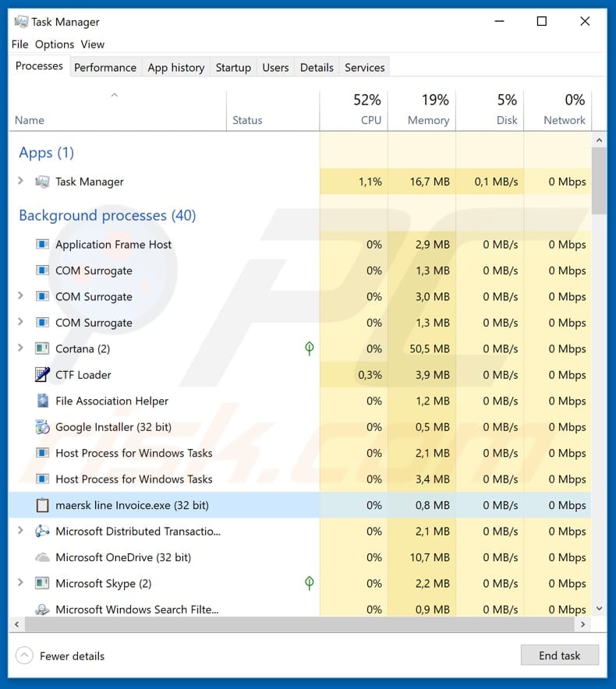The width and height of the screenshot is (616, 689).
Task: Click the 16,7 MB memory value of Task Manager
Action: click(430, 182)
